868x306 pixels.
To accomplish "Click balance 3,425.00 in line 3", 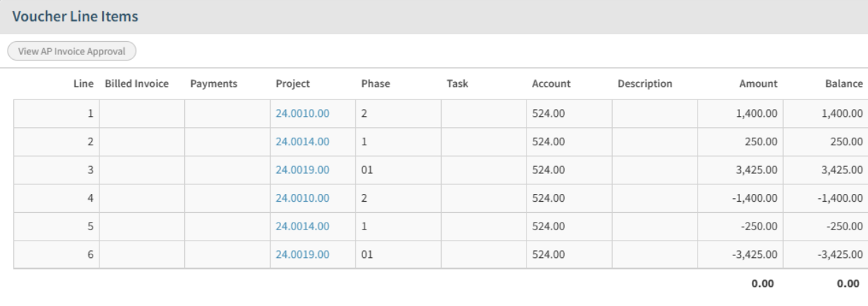I will 842,170.
